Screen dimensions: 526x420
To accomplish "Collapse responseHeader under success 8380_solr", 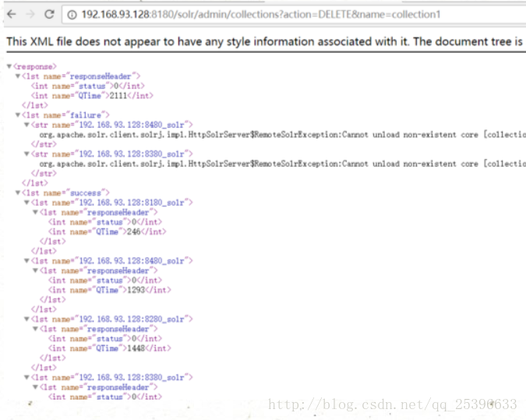I will (x=35, y=386).
